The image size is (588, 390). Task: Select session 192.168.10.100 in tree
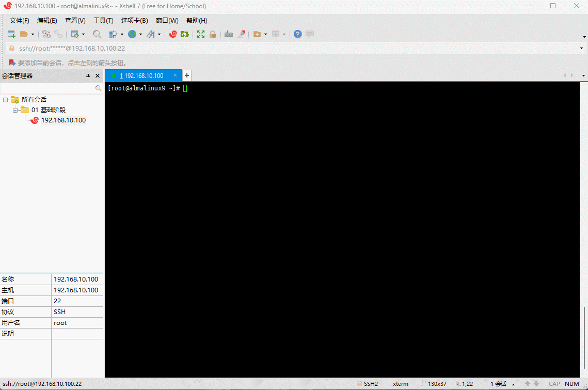tap(63, 120)
